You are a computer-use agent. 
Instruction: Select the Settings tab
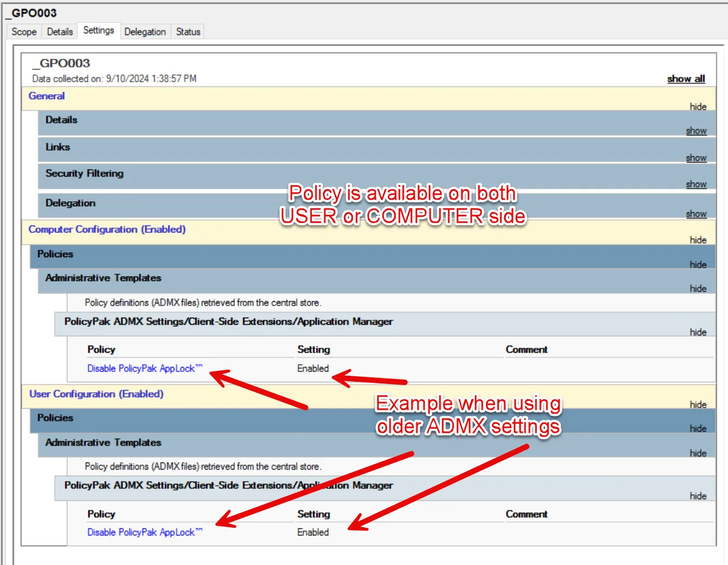[99, 31]
